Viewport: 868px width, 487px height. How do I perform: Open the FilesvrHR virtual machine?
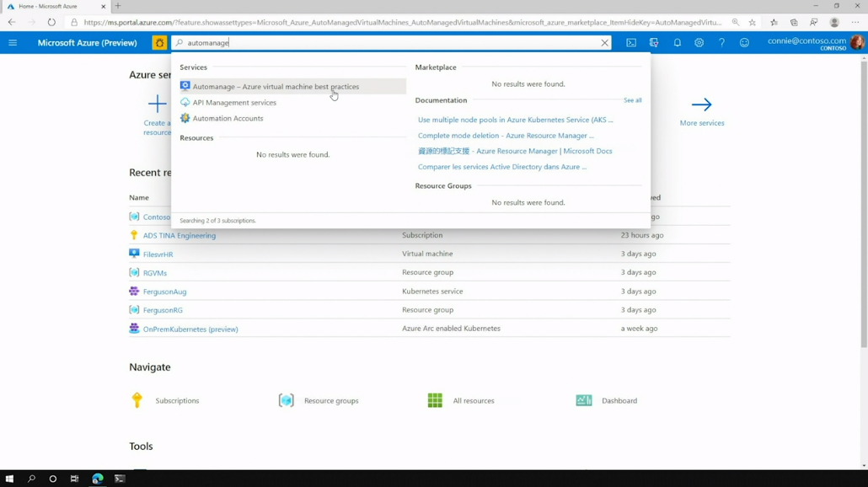pyautogui.click(x=158, y=254)
